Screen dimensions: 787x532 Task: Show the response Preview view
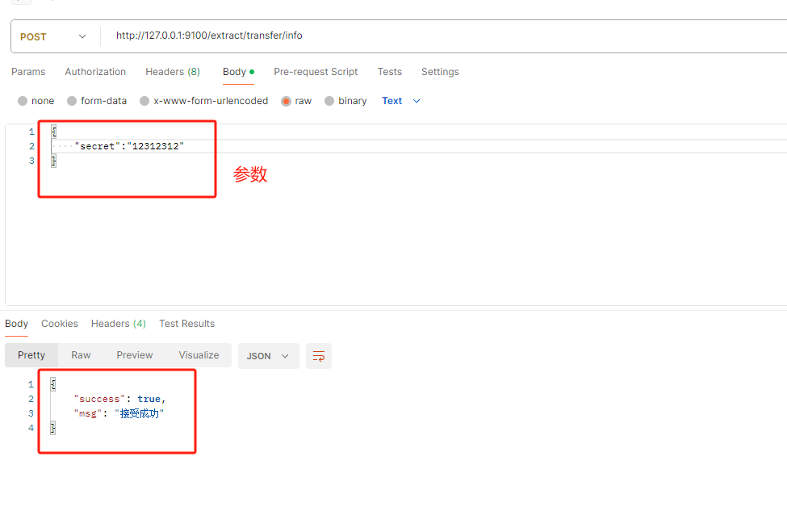pos(135,355)
